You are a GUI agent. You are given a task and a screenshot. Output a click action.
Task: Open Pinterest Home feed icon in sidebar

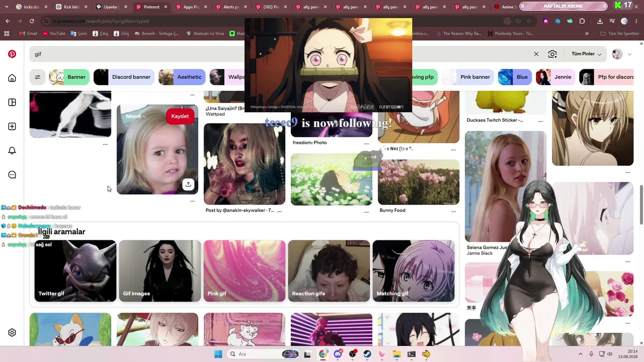click(12, 78)
